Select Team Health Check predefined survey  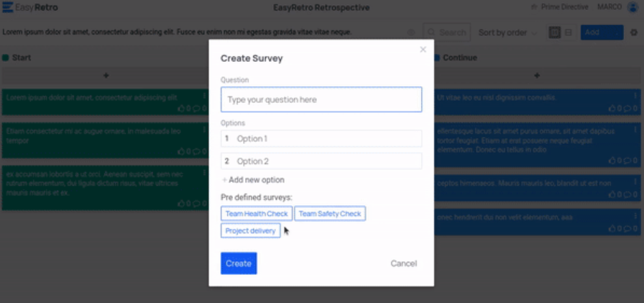tap(257, 214)
